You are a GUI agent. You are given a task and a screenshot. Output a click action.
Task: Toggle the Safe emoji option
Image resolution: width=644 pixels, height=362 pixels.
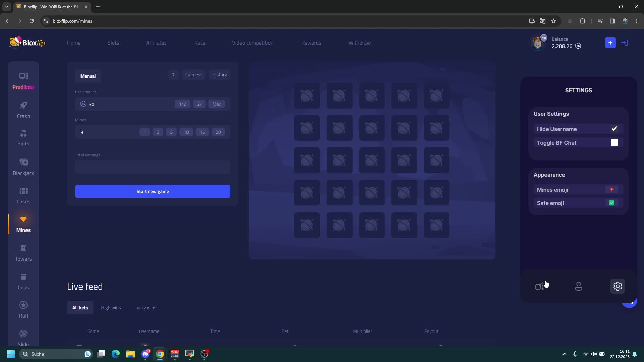pos(611,203)
